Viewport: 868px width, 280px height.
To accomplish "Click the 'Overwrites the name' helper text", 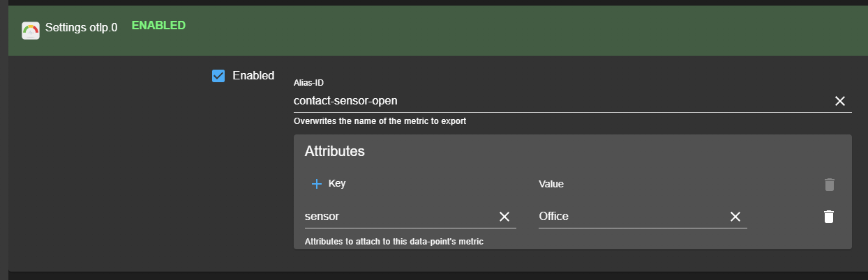I will click(x=380, y=121).
